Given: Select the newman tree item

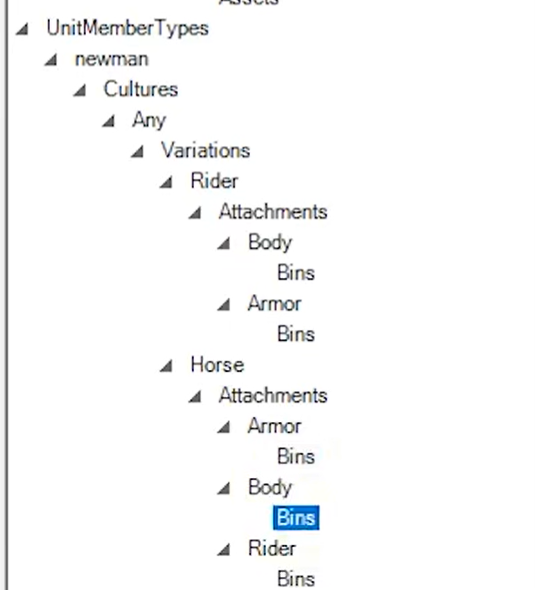Looking at the screenshot, I should (112, 59).
